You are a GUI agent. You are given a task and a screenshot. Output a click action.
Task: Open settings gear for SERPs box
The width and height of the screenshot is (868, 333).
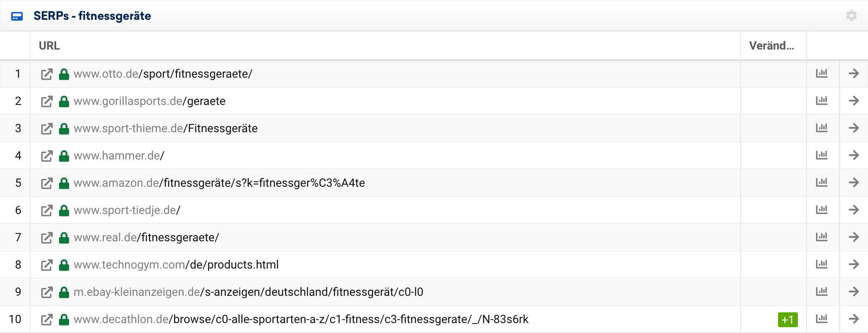pos(851,16)
